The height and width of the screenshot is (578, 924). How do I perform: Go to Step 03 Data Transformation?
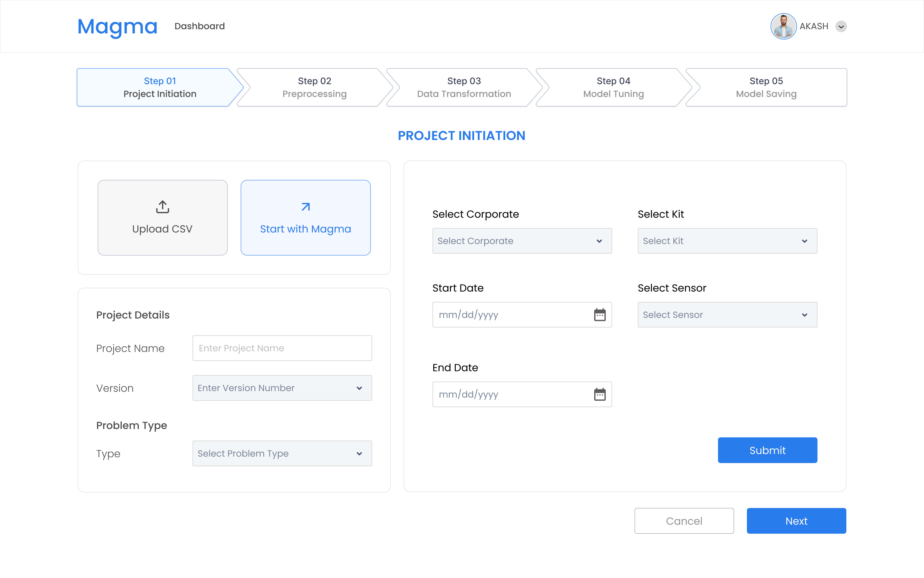pyautogui.click(x=464, y=87)
